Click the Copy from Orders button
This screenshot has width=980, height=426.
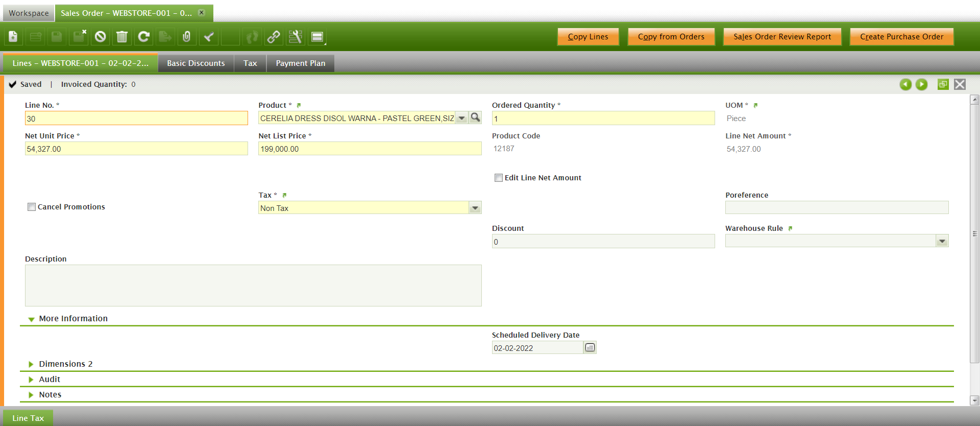click(x=671, y=37)
